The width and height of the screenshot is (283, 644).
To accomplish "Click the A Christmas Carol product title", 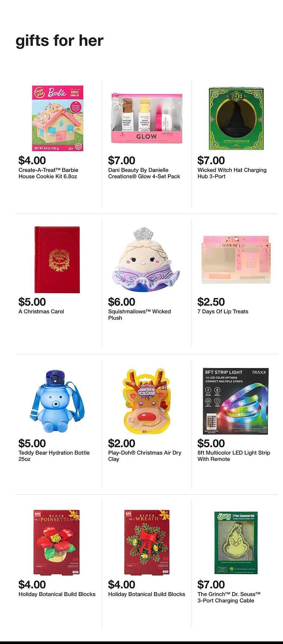I will pyautogui.click(x=41, y=311).
